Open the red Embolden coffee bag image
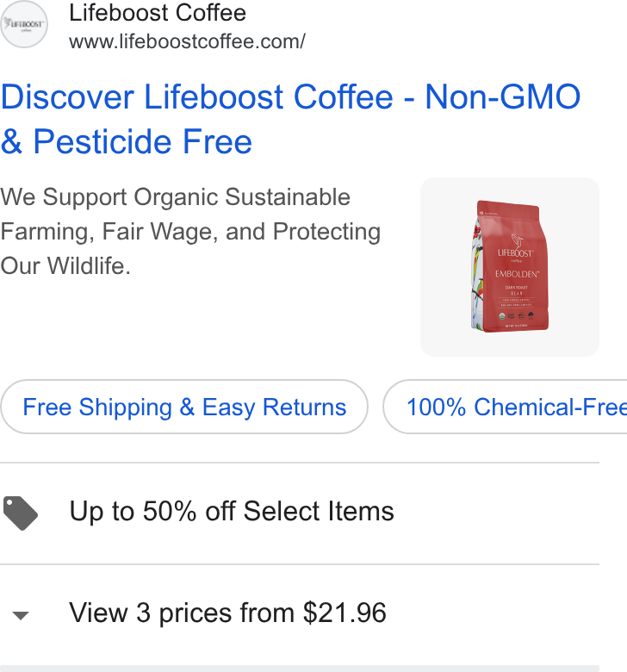 pyautogui.click(x=510, y=266)
